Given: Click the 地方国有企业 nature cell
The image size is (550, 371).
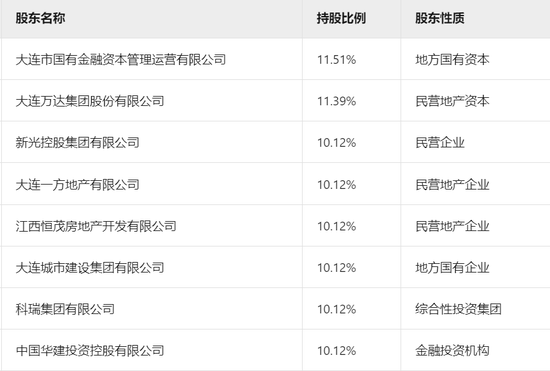Looking at the screenshot, I should pos(452,268).
